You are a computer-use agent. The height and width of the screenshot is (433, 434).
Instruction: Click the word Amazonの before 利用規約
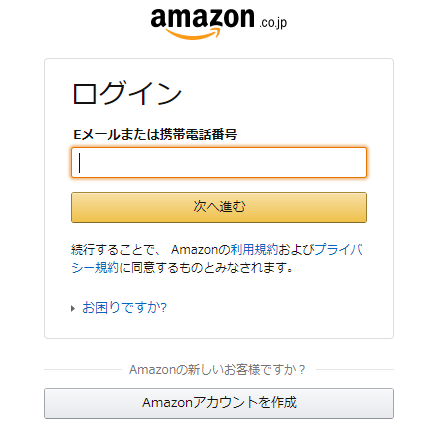(200, 249)
